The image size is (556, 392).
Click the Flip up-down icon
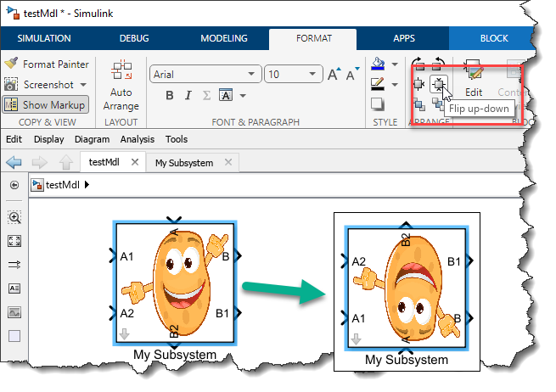point(438,84)
